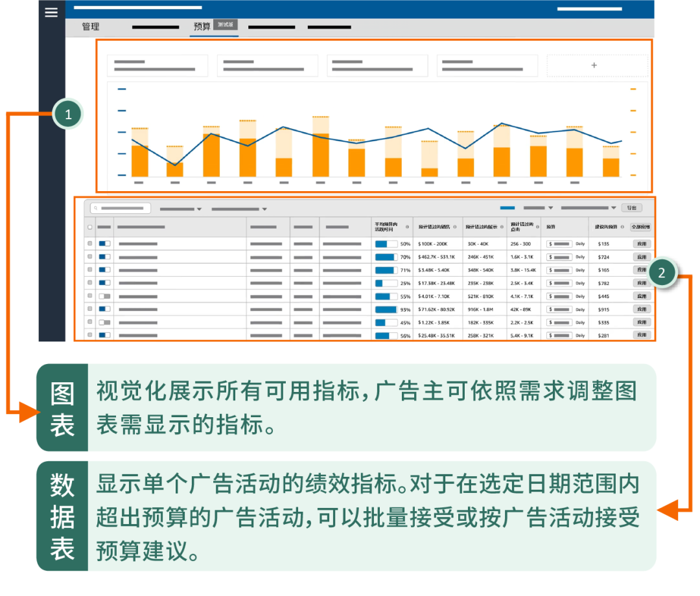Tick the checkbox in the $782 row

pyautogui.click(x=89, y=283)
